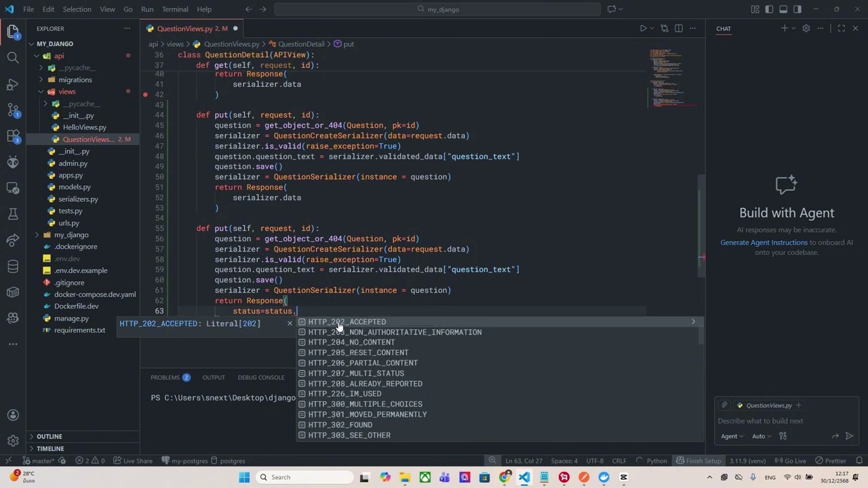Screen dimensions: 868x488
Task: Click the my_django command center search box
Action: (437, 9)
